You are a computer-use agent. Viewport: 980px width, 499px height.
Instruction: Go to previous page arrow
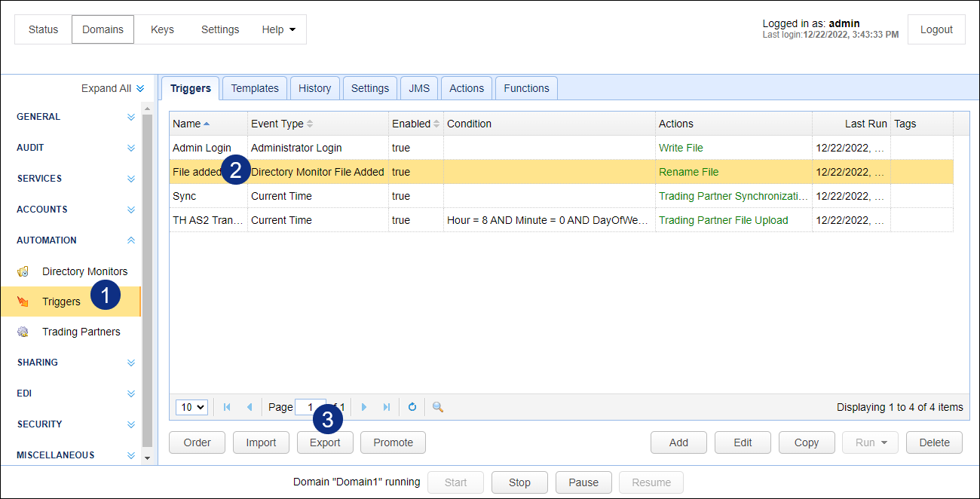(x=250, y=407)
